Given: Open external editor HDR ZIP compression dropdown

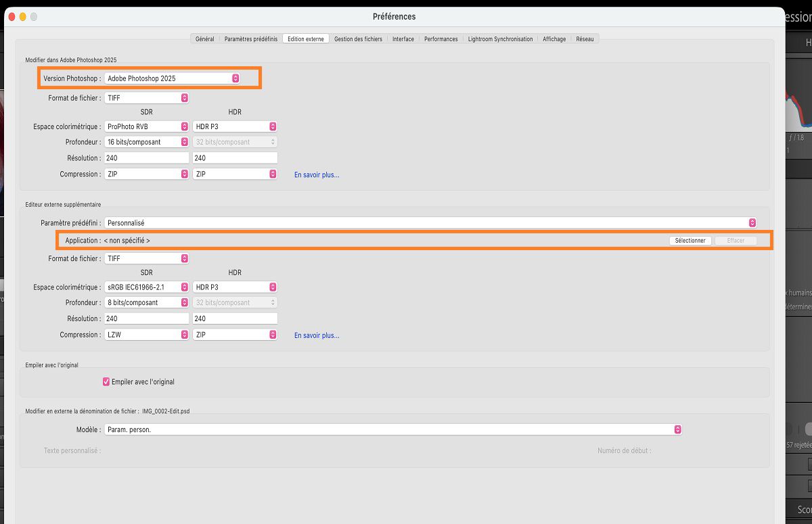Looking at the screenshot, I should point(235,335).
